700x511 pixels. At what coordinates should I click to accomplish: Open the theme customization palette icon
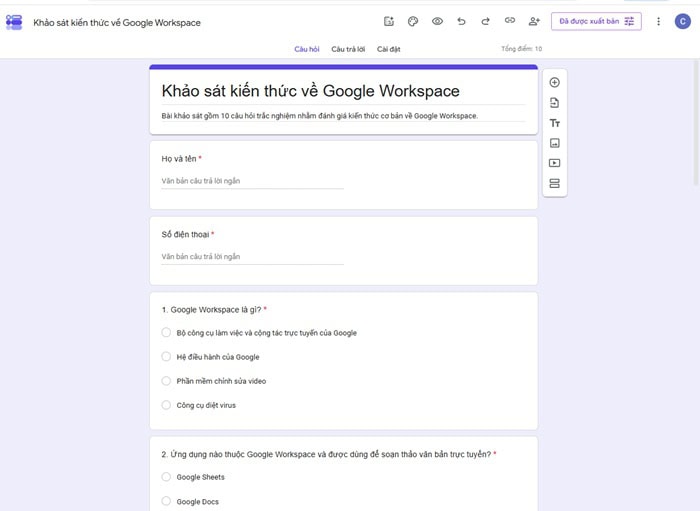(x=413, y=21)
